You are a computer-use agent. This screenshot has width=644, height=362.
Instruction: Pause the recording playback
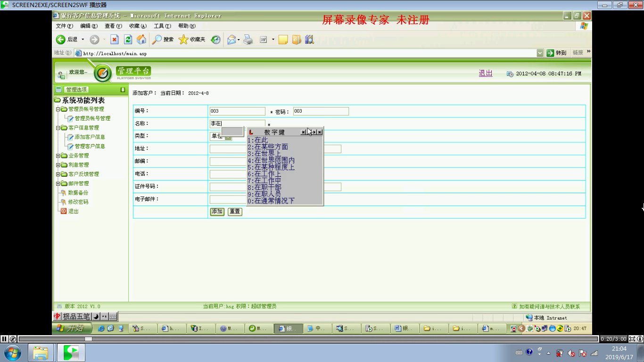click(4, 338)
